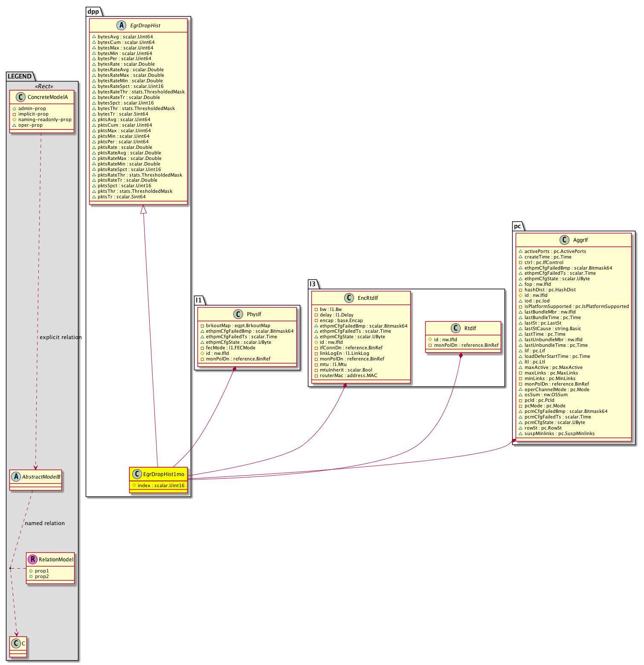
Task: Click the 'A' icon next to AbstractModelB
Action: coord(16,477)
